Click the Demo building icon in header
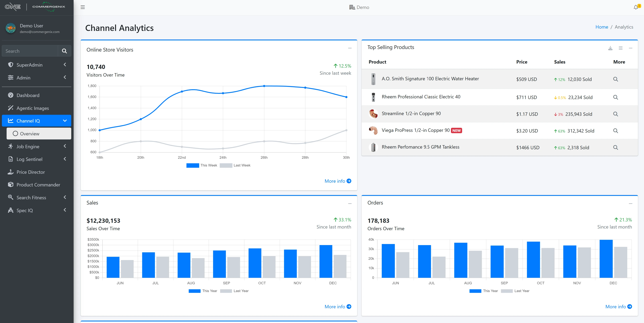 (x=352, y=7)
